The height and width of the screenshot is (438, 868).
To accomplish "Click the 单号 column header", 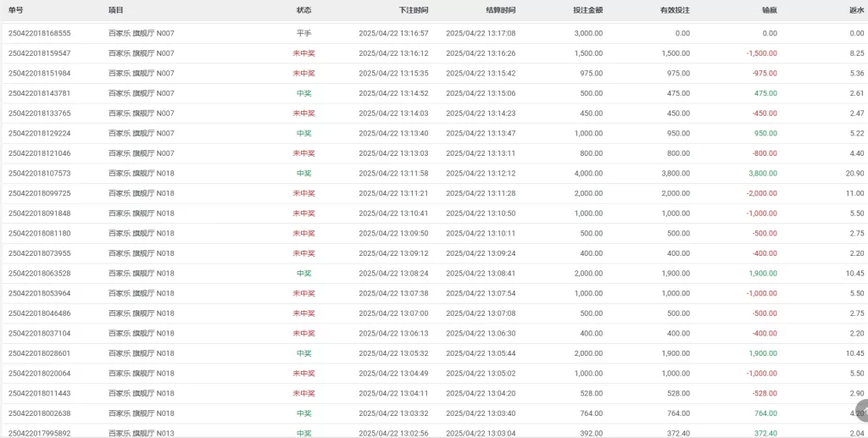I will click(15, 10).
